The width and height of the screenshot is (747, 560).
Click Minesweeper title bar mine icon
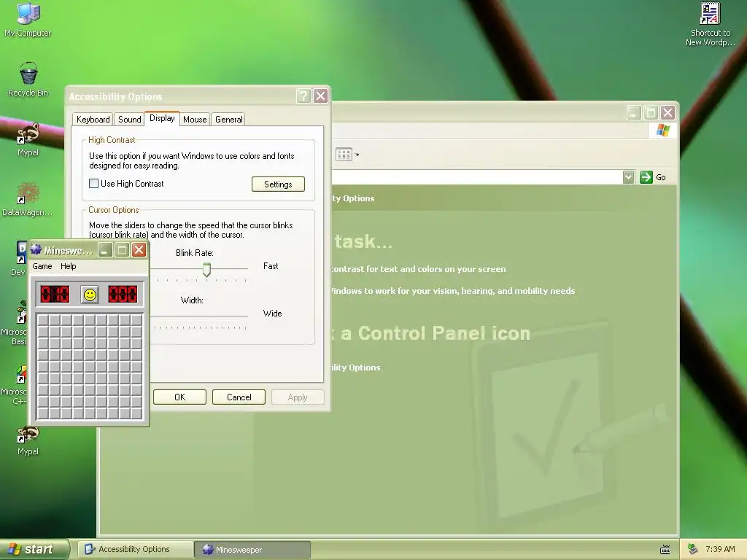pyautogui.click(x=36, y=249)
